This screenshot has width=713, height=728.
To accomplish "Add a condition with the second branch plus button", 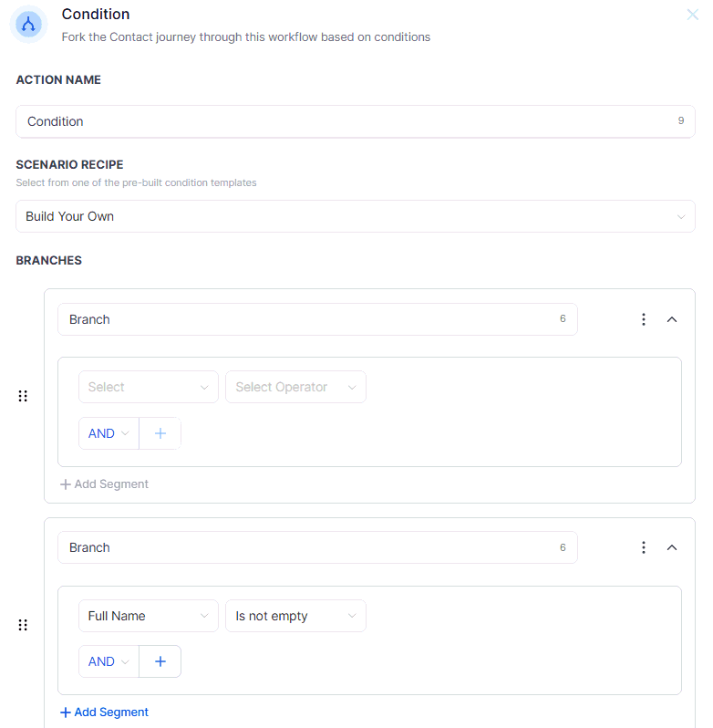I will [160, 661].
